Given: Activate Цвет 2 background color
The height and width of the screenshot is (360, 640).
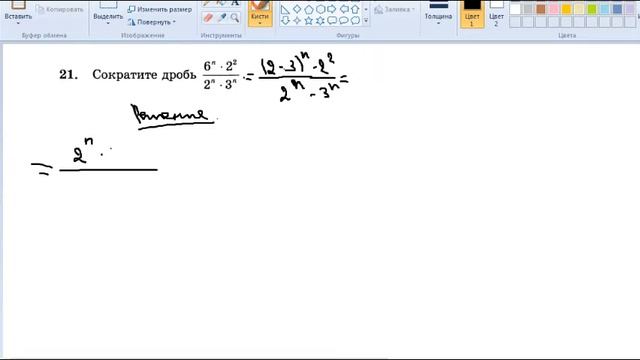Looking at the screenshot, I should click(x=496, y=14).
